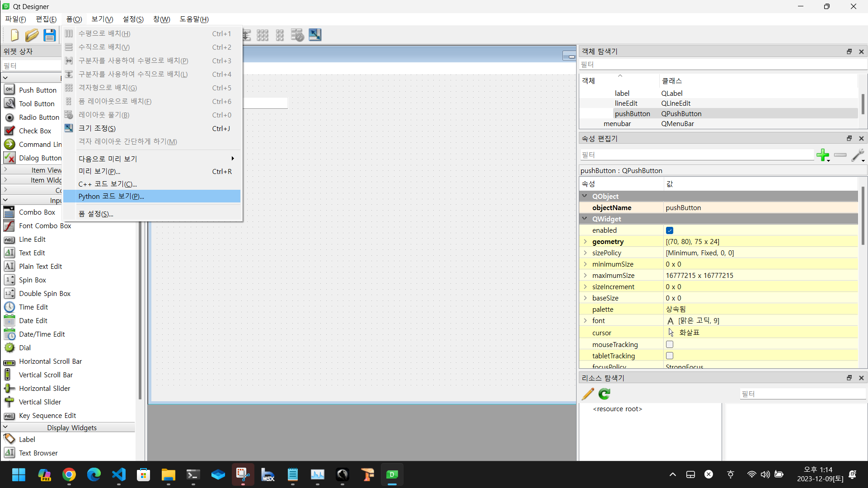Click the 객체 탐색기 filter field
This screenshot has width=868, height=488.
coord(723,65)
